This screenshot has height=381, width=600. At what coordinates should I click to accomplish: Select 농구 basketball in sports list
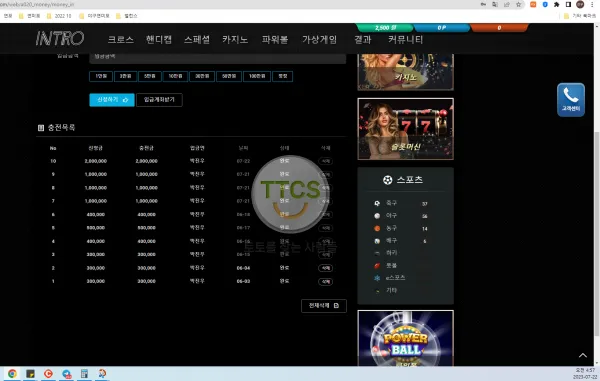point(391,228)
